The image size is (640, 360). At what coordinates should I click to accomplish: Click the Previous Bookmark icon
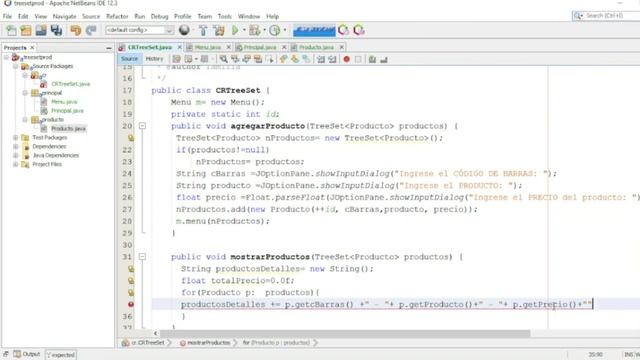click(x=283, y=59)
